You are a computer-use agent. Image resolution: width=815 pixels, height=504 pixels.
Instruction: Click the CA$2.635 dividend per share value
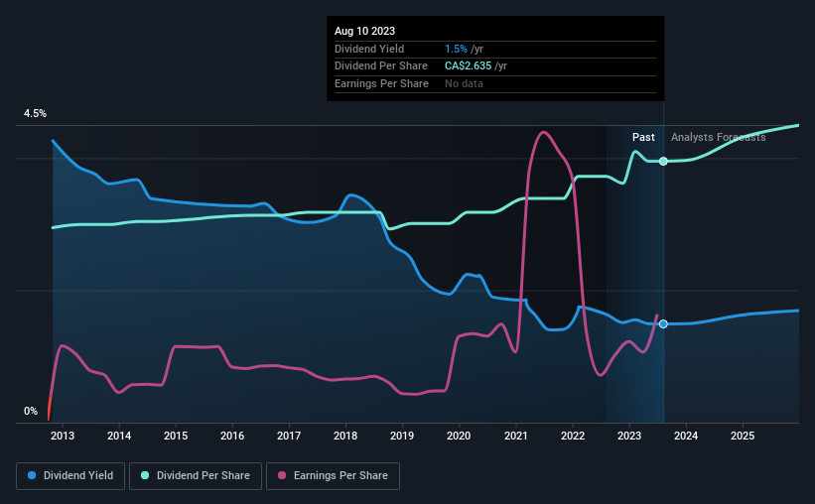[468, 66]
